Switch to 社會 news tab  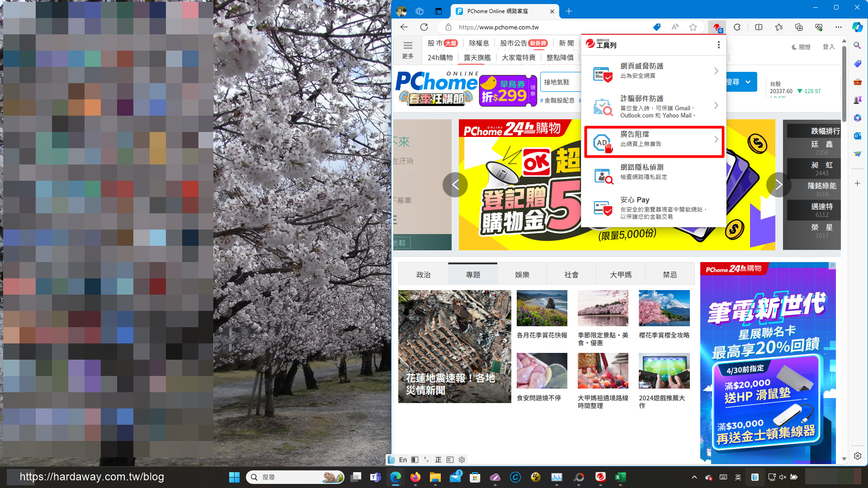(x=571, y=274)
